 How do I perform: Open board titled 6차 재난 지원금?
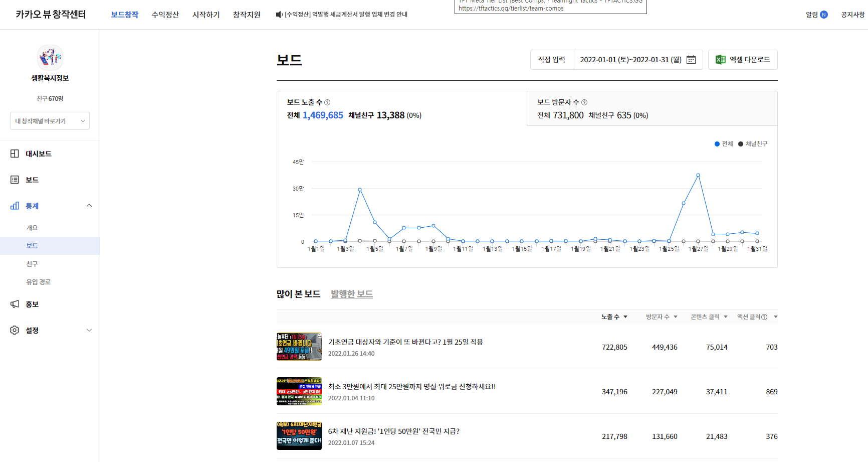click(x=394, y=431)
